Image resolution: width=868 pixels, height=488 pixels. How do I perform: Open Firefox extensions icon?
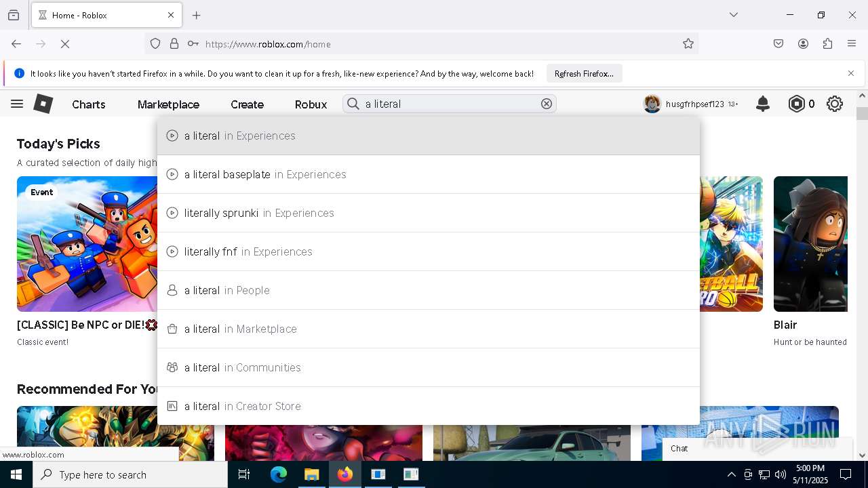tap(827, 44)
